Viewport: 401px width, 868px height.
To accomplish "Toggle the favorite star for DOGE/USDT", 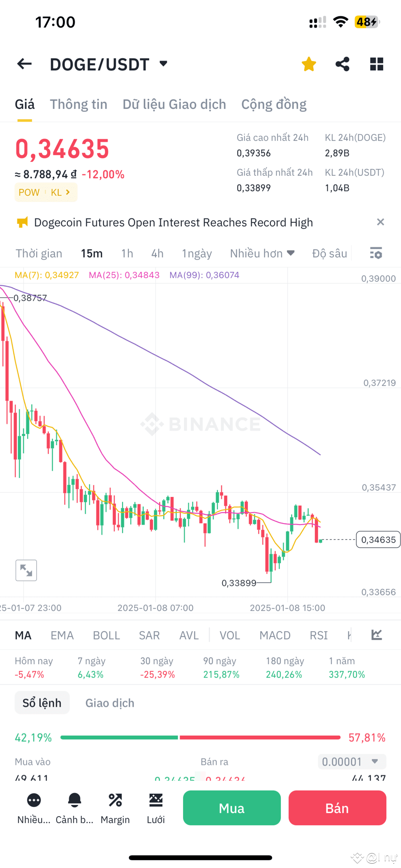I will 308,63.
